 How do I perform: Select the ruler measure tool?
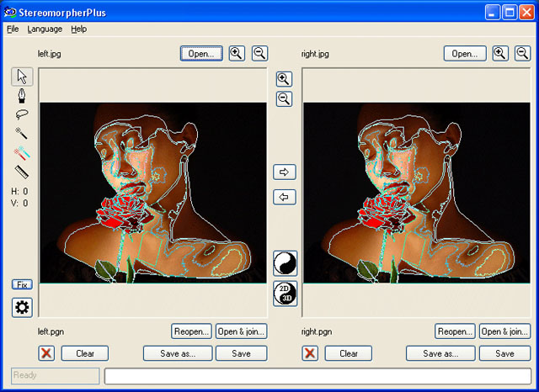click(22, 172)
